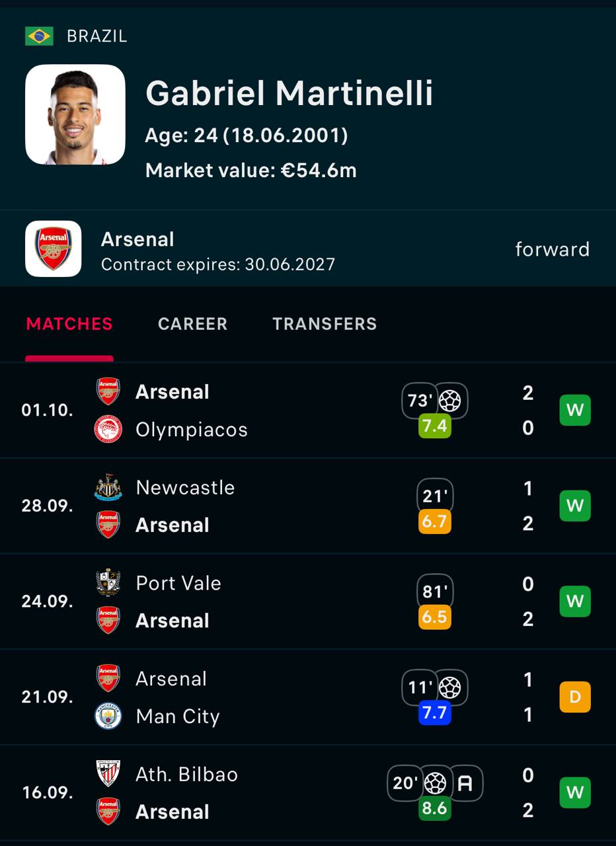Click the 7.7 rating badge
616x846 pixels.
pos(435,713)
